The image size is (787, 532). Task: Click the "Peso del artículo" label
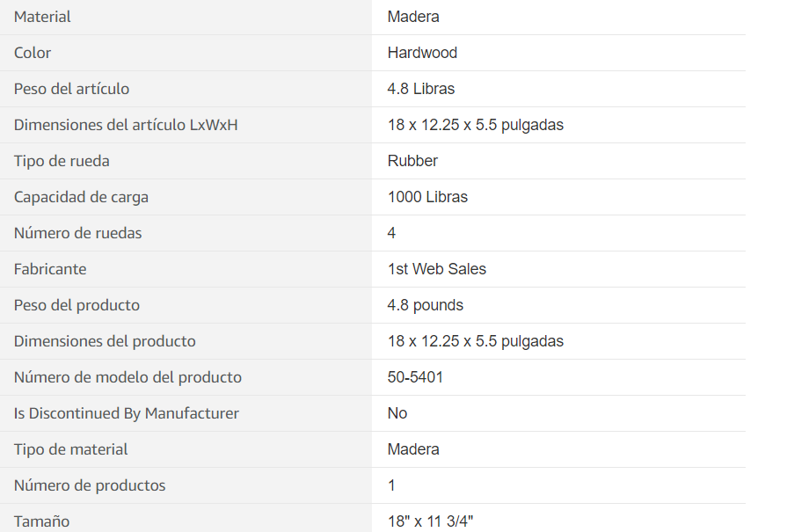[71, 89]
